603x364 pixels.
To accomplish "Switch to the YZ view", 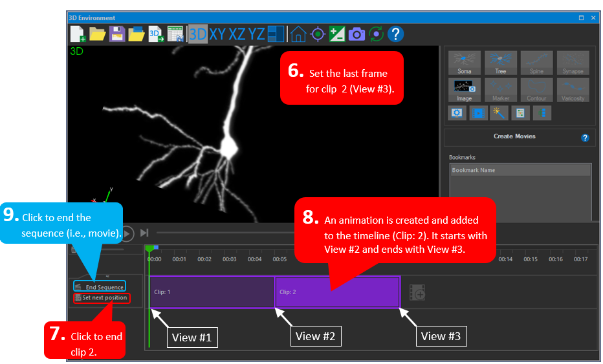I will (257, 34).
